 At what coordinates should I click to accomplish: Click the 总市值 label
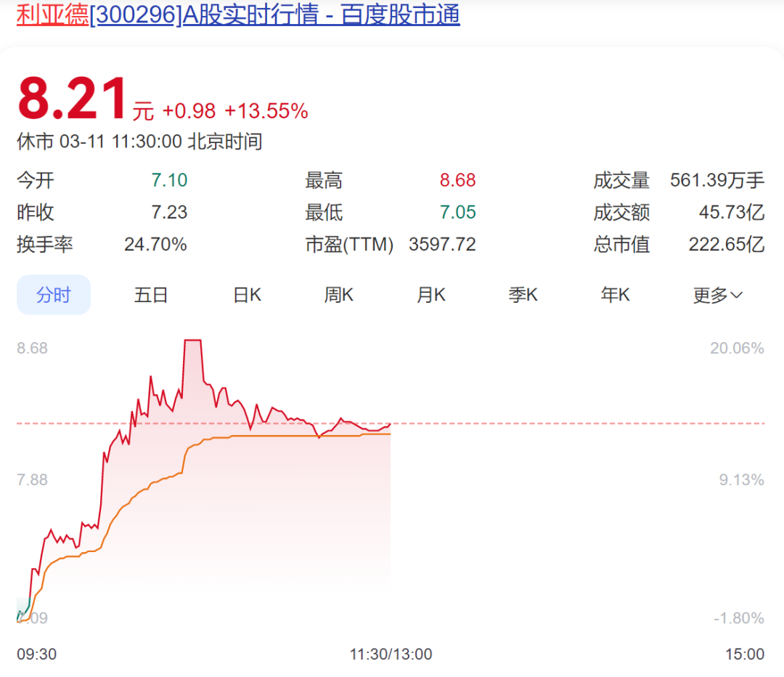click(621, 244)
